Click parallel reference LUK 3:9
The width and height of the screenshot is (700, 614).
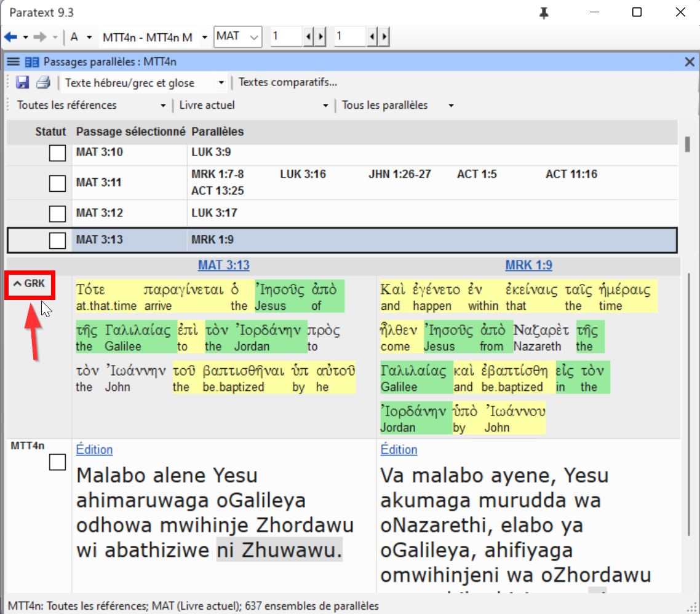click(x=211, y=152)
